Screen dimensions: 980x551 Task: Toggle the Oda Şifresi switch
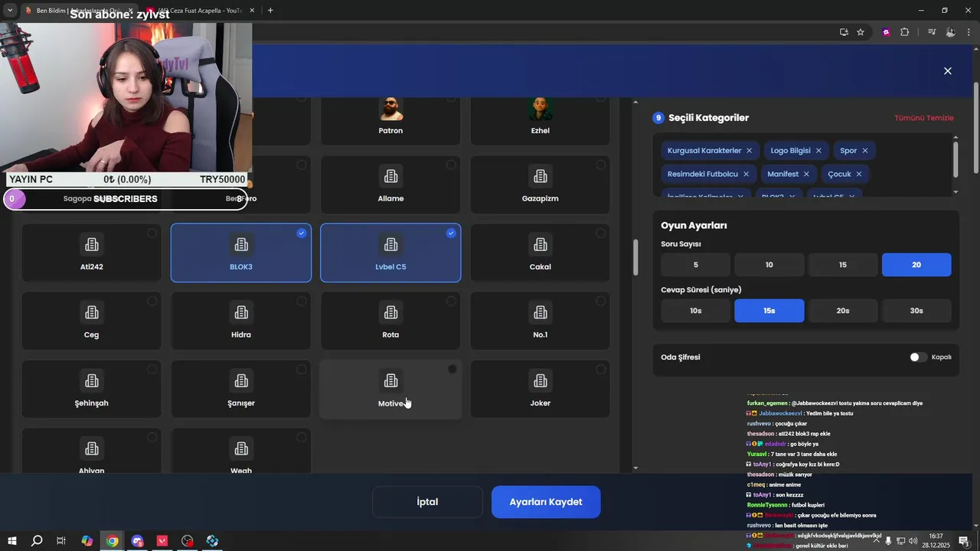pyautogui.click(x=918, y=357)
